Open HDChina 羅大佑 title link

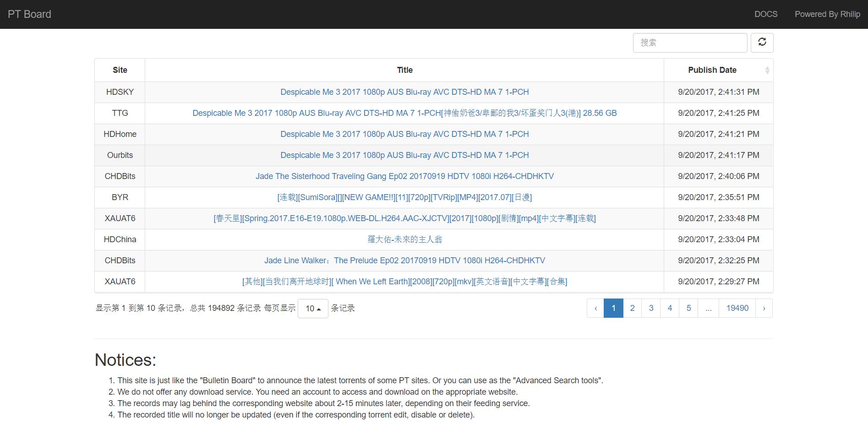click(x=404, y=239)
